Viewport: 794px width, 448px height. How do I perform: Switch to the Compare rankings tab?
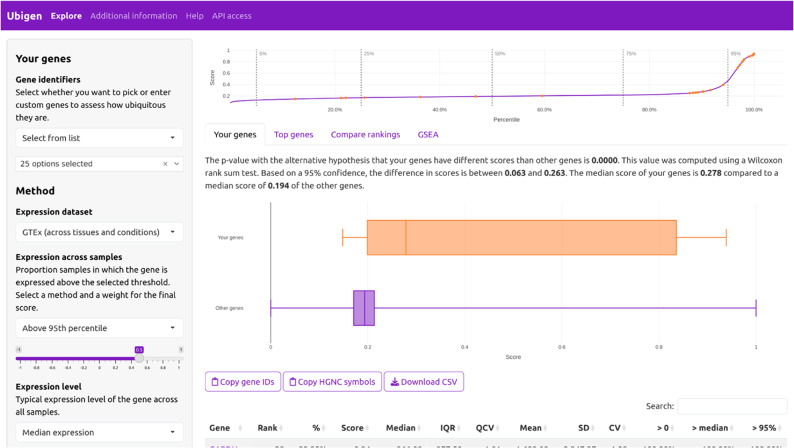click(365, 135)
